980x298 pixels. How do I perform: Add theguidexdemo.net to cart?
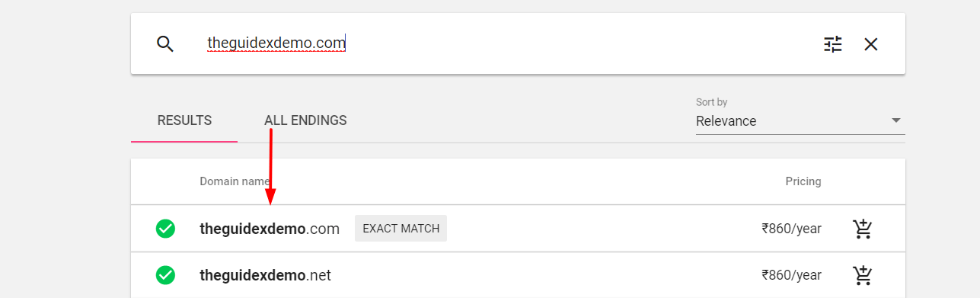863,274
